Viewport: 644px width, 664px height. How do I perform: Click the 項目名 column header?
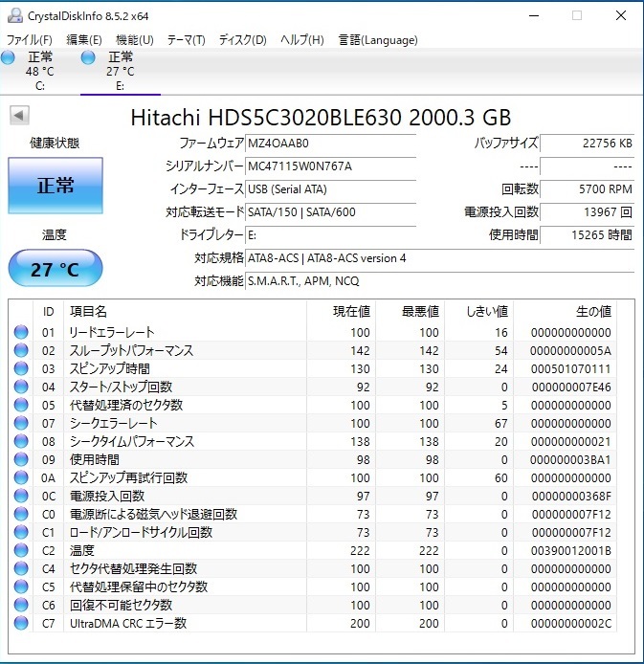tap(185, 312)
